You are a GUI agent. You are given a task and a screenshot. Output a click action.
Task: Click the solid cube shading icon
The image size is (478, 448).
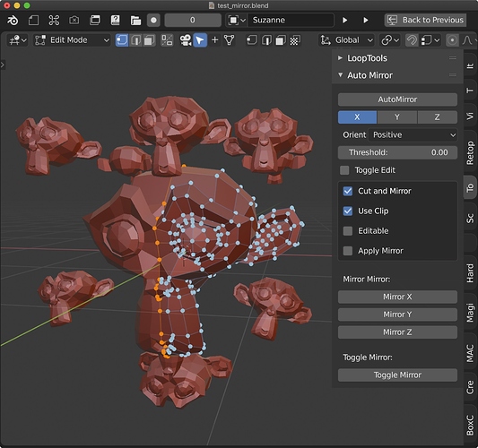[280, 40]
